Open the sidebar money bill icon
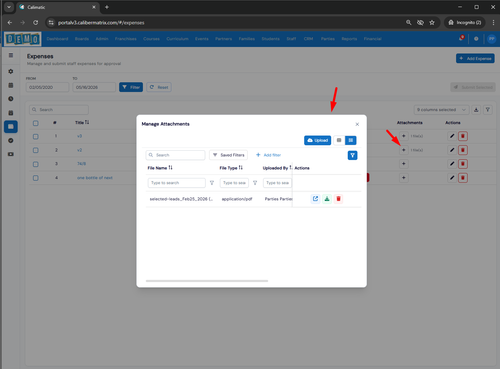500x369 pixels. point(11,154)
